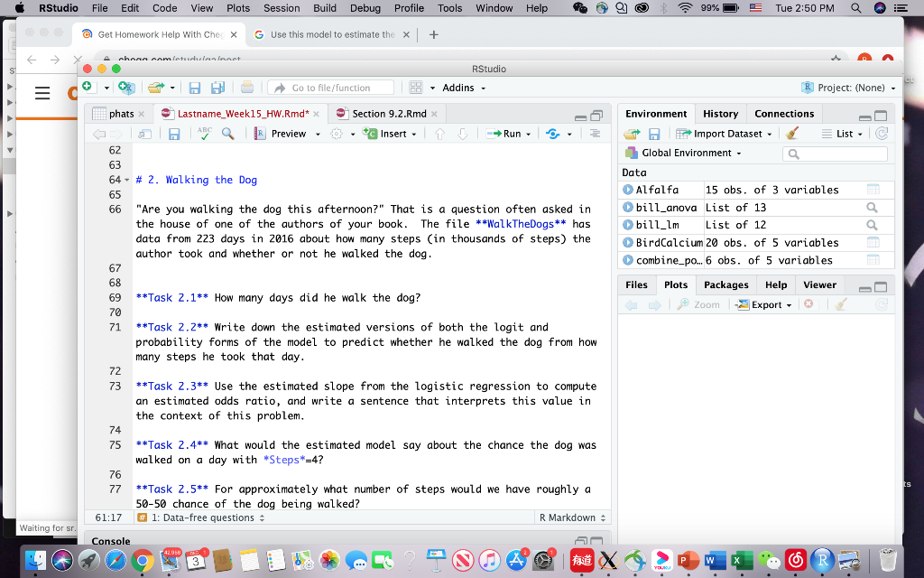Save the Rmd file with the disk icon
This screenshot has height=578, width=924.
point(172,134)
